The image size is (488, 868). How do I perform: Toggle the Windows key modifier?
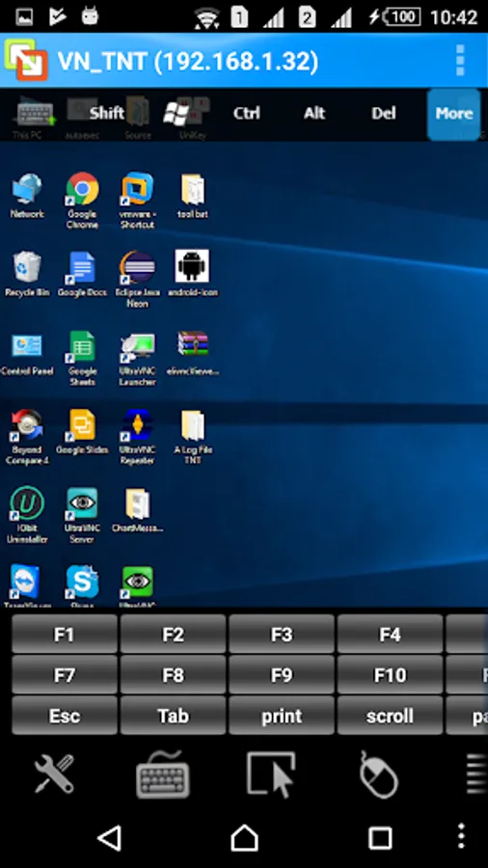(176, 114)
